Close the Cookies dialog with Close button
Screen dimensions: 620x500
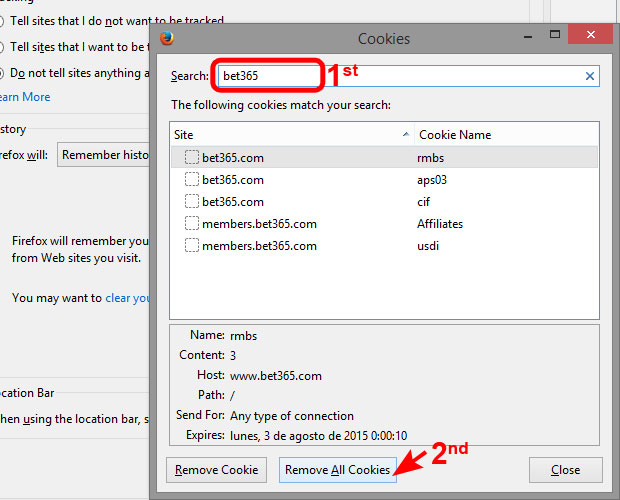pyautogui.click(x=566, y=470)
